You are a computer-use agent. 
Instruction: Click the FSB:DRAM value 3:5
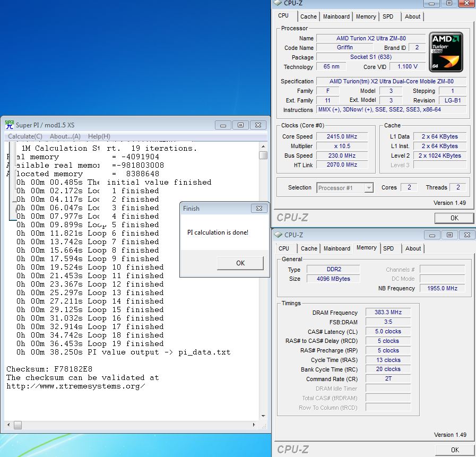[x=388, y=322]
